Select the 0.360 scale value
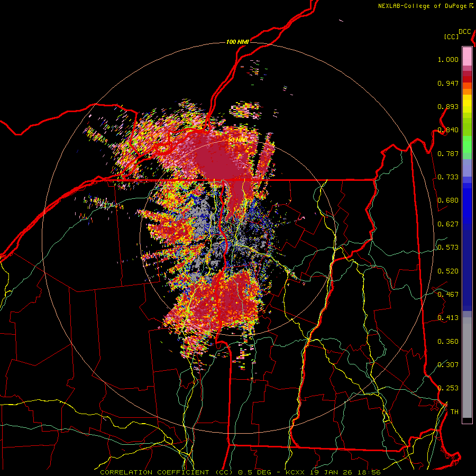This screenshot has width=476, height=476. click(448, 342)
